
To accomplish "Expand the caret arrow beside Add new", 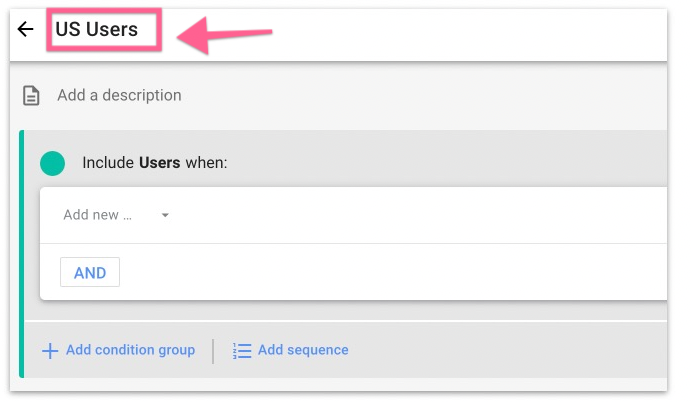I will tap(165, 215).
